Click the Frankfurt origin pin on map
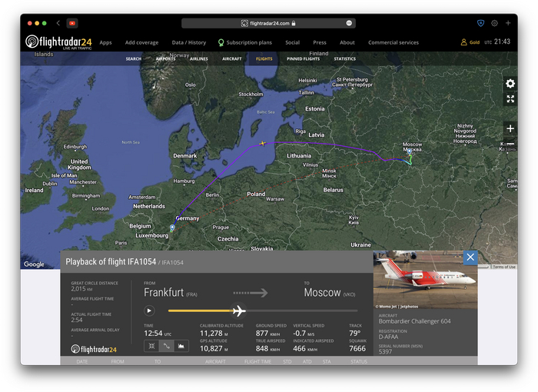 pos(172,228)
